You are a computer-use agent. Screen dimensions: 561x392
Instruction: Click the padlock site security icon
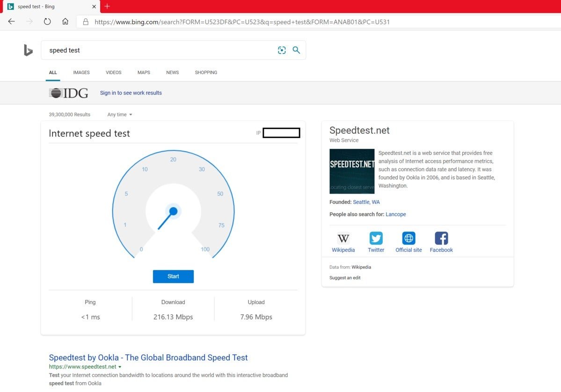[x=86, y=22]
